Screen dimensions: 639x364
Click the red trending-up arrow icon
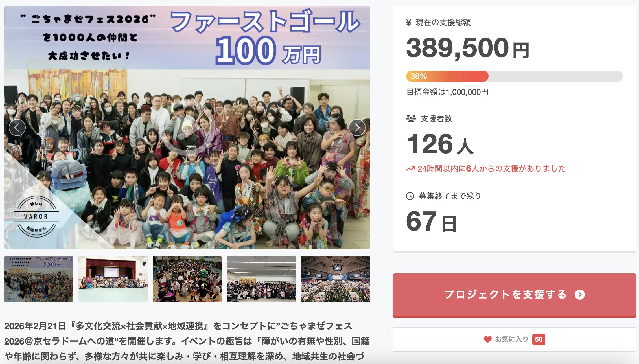tap(410, 169)
